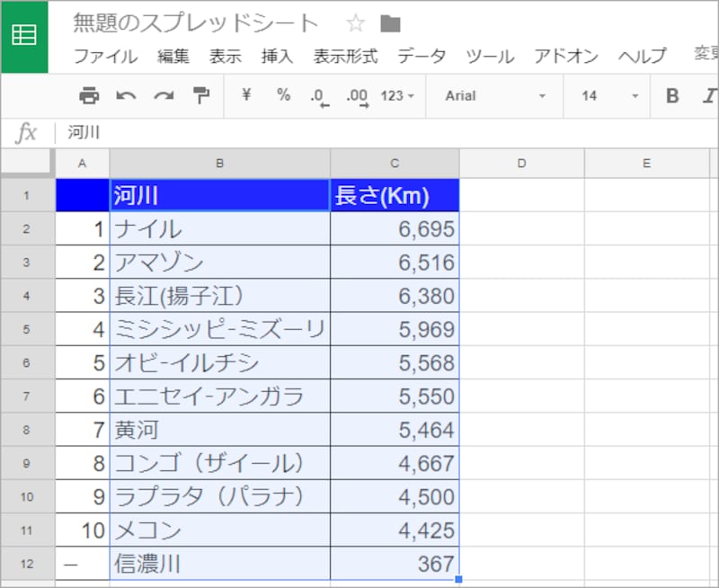Toggle italic formatting

(x=708, y=96)
